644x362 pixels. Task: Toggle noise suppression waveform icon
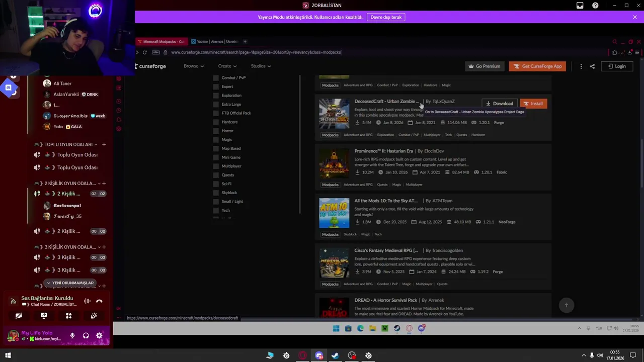tap(87, 301)
